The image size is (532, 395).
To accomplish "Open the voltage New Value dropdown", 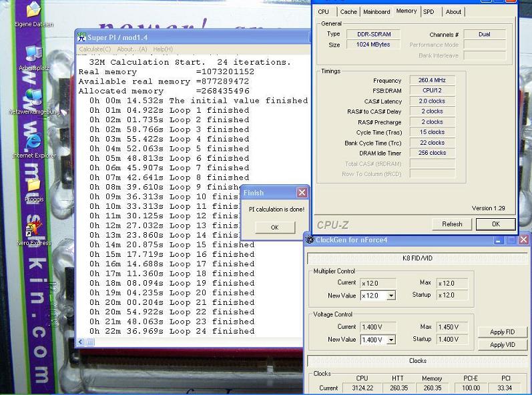I will click(x=391, y=340).
